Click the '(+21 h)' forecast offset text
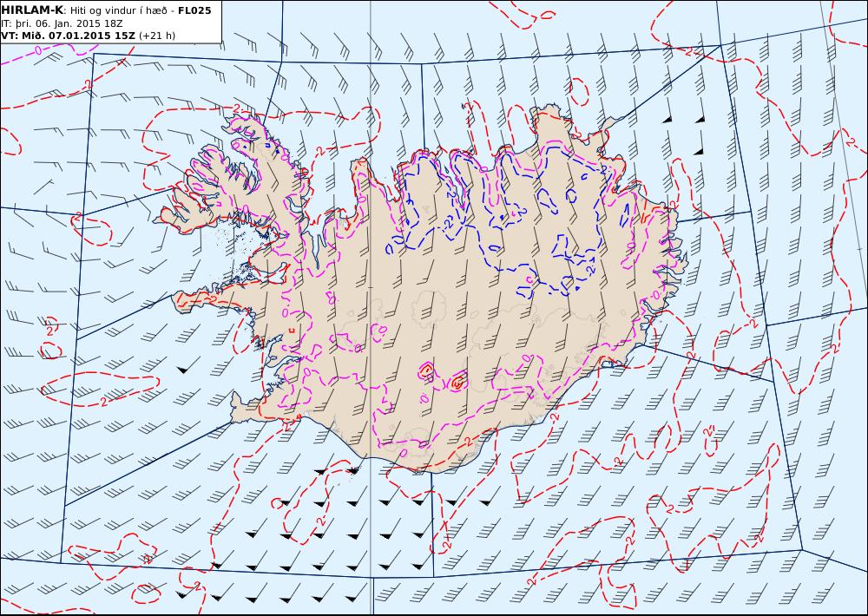868x616 pixels. tap(156, 36)
